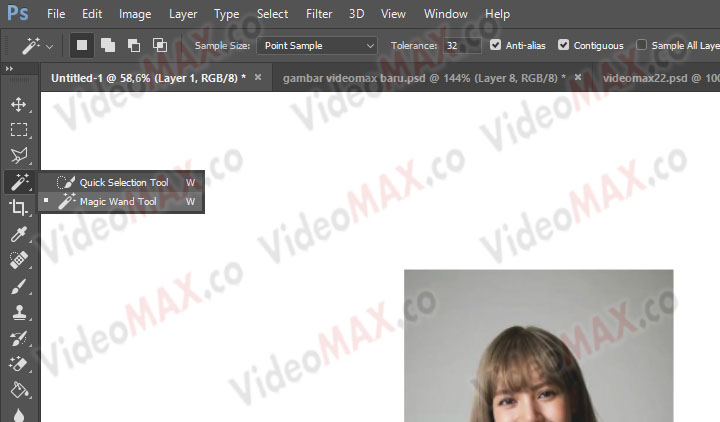The image size is (720, 422).
Task: Select the Eraser tool
Action: pos(18,364)
